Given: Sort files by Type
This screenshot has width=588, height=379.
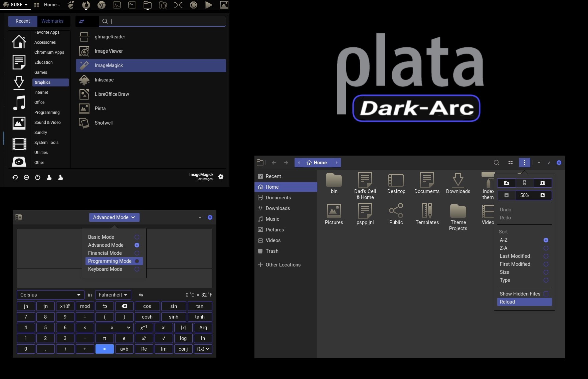Looking at the screenshot, I should coord(524,280).
